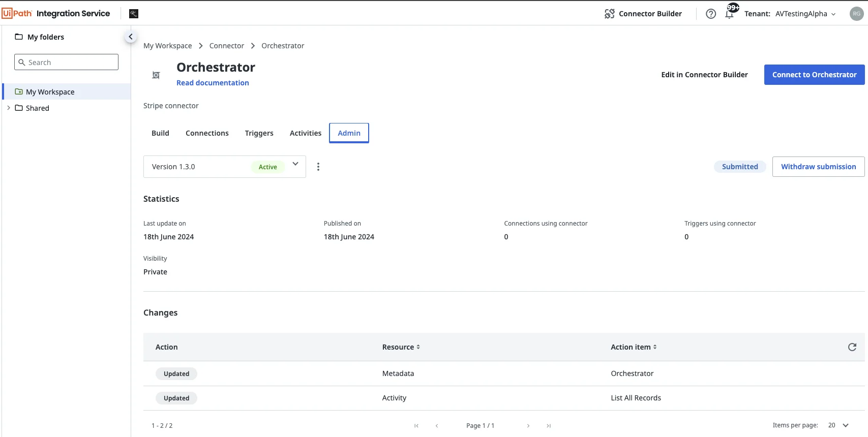The width and height of the screenshot is (868, 437).
Task: Click Connect to Orchestrator button
Action: pyautogui.click(x=814, y=75)
